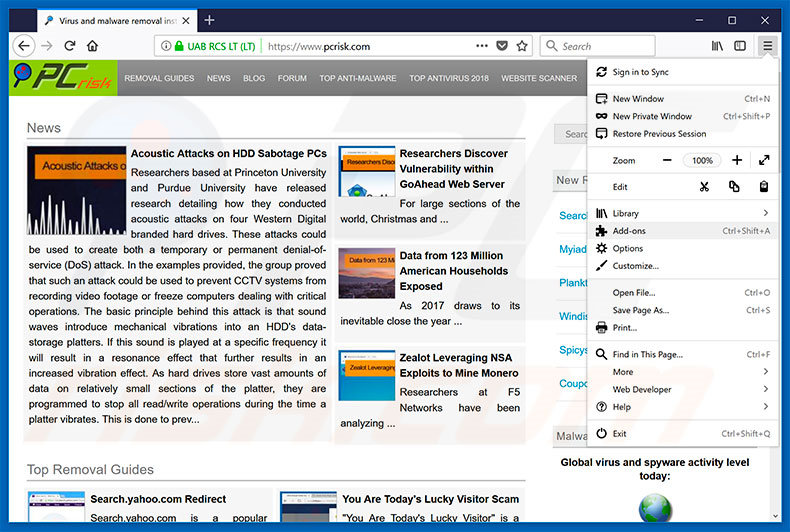Go to the home page icon
This screenshot has height=532, width=790.
pyautogui.click(x=92, y=46)
